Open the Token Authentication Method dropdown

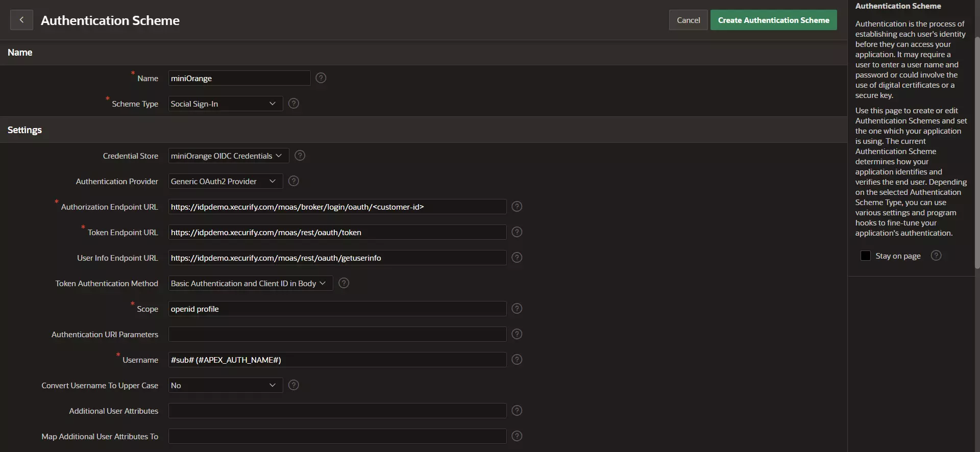pos(250,284)
